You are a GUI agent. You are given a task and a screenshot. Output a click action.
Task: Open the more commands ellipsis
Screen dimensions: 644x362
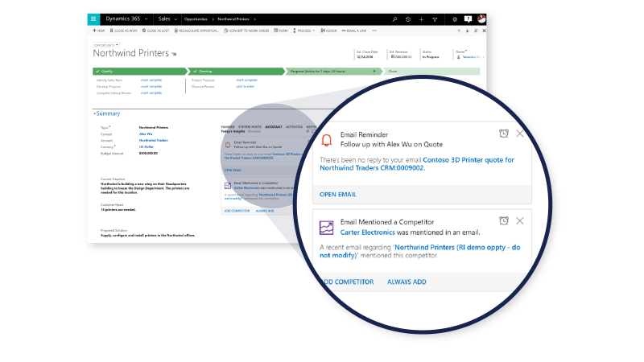tap(374, 31)
